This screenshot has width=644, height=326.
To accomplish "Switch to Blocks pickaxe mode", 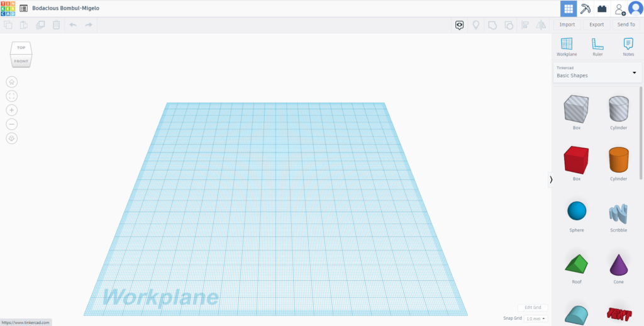I will (x=586, y=9).
